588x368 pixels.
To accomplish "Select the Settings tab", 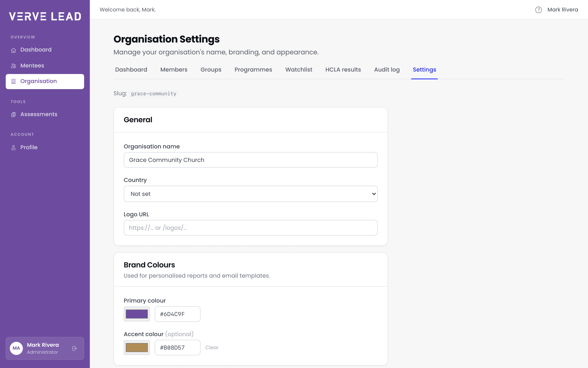I will click(x=424, y=70).
